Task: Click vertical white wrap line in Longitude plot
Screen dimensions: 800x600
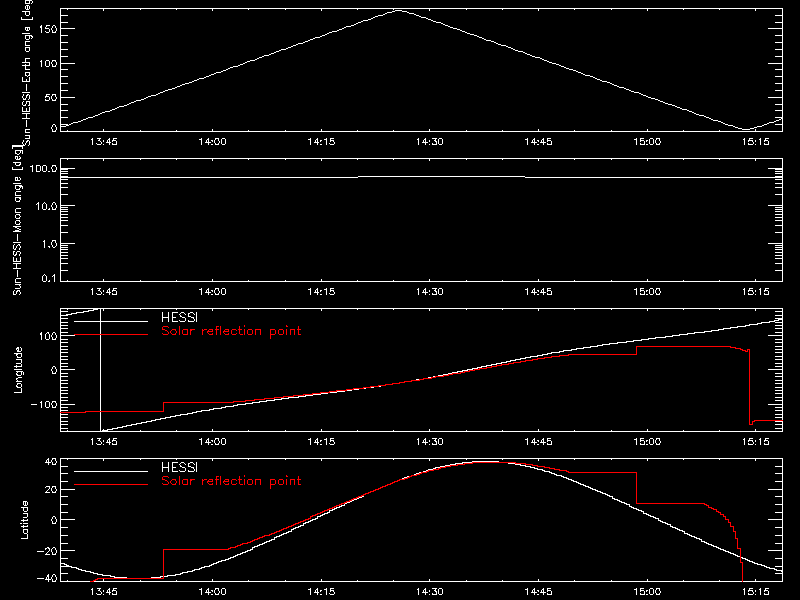Action: click(x=101, y=370)
